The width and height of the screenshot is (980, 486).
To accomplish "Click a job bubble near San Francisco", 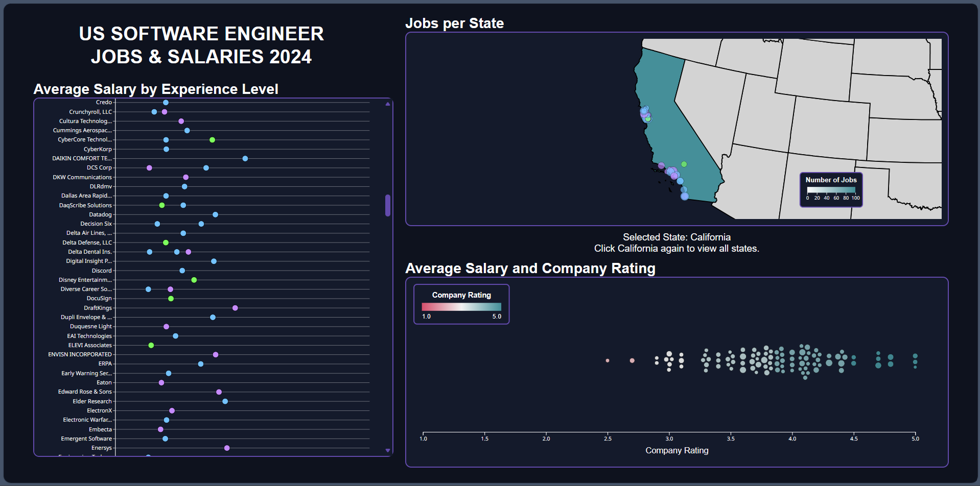I will [645, 111].
